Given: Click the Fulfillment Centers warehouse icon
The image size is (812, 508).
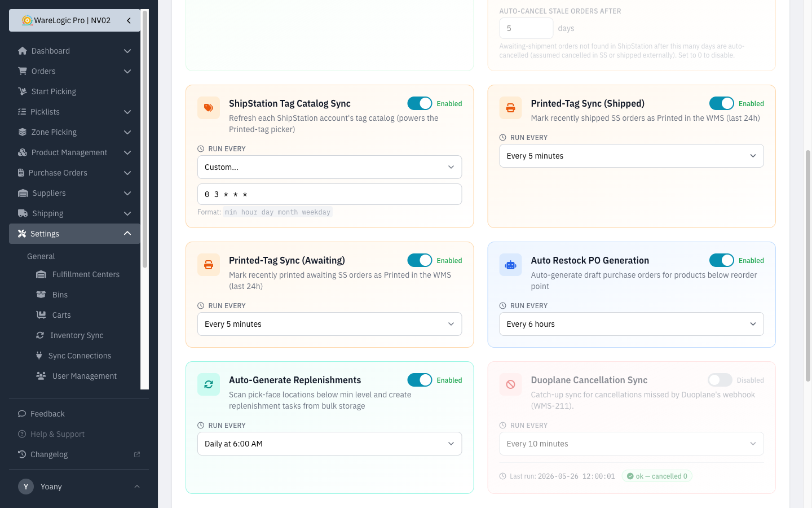Looking at the screenshot, I should (41, 274).
